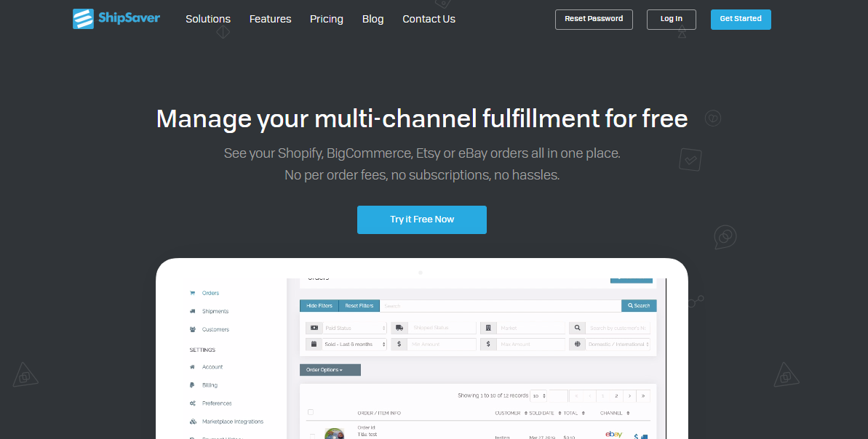
Task: Select Orders in the dashboard sidebar
Action: 210,293
